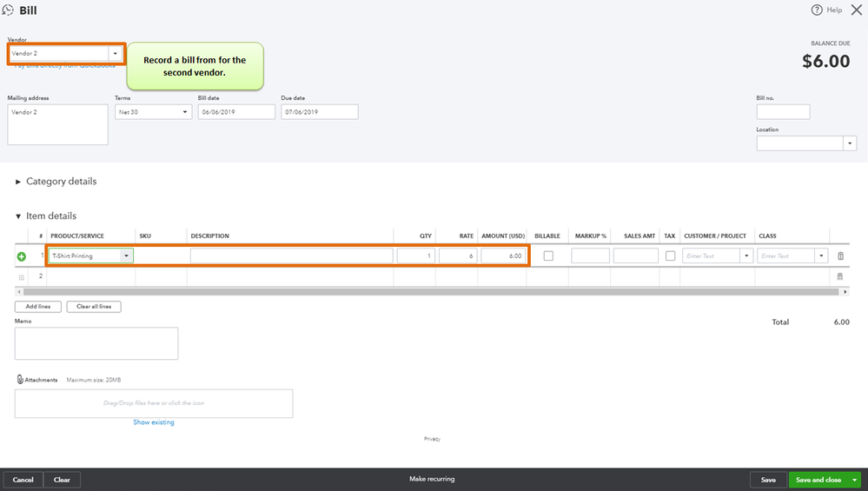Tick the Tax checkbox on line 1
Viewport: 868px width, 491px height.
click(x=670, y=255)
